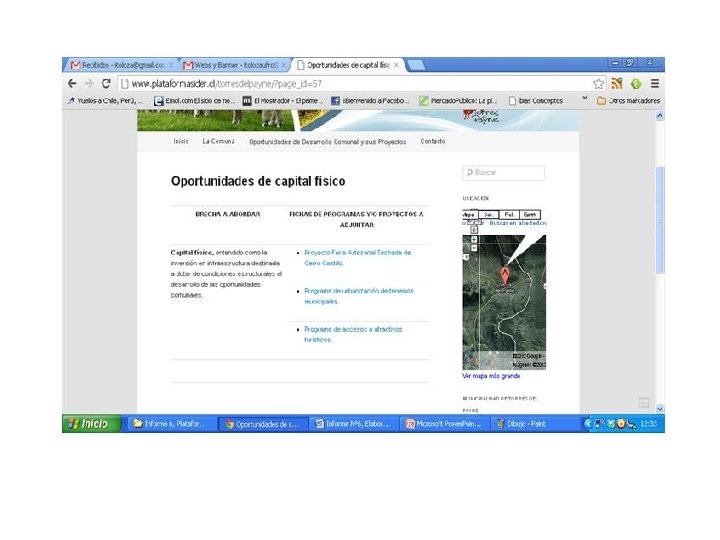Open Oportunidades de Desarrollo Comunal y sus Proyectos menu
Viewport: 720px width, 540px height.
coord(328,142)
